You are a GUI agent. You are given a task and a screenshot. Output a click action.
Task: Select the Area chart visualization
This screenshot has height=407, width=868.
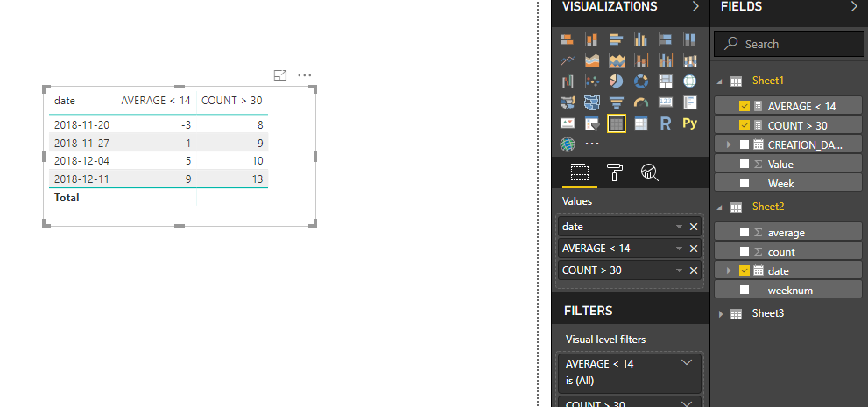tap(592, 60)
